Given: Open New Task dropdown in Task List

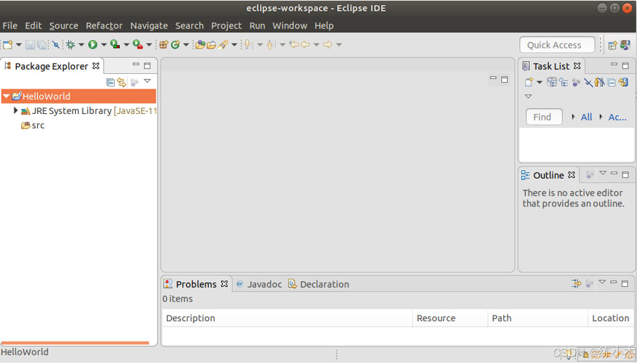Looking at the screenshot, I should click(x=539, y=82).
